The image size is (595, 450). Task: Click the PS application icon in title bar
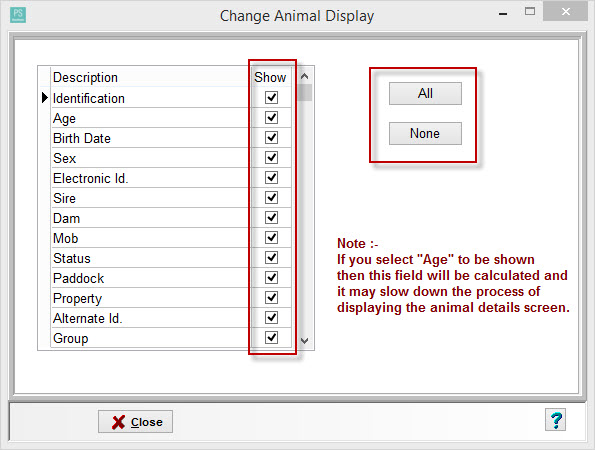click(x=18, y=15)
